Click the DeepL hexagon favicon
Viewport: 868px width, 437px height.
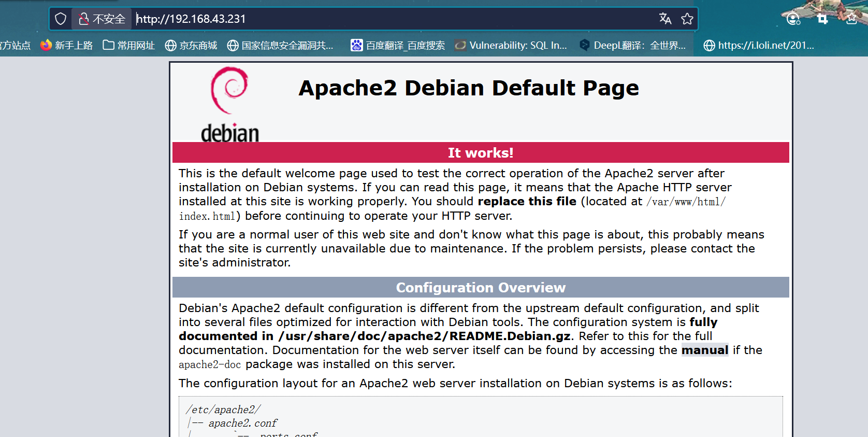click(x=585, y=45)
